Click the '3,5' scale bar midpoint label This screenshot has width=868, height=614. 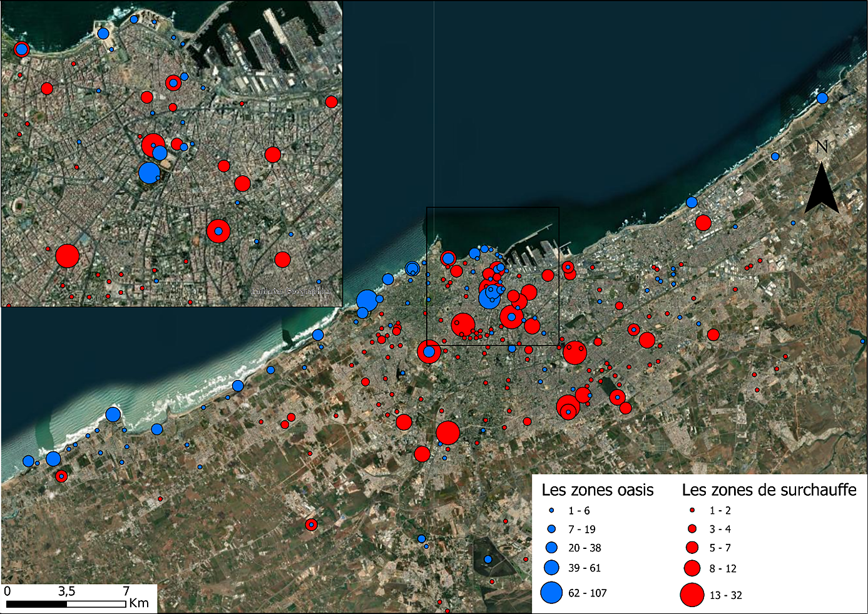(66, 591)
